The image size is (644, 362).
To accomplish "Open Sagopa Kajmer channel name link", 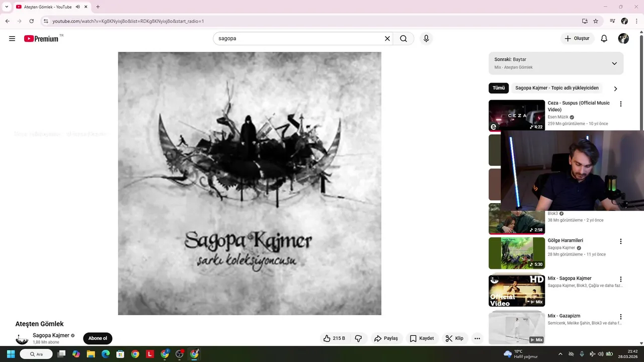I will pos(51,335).
